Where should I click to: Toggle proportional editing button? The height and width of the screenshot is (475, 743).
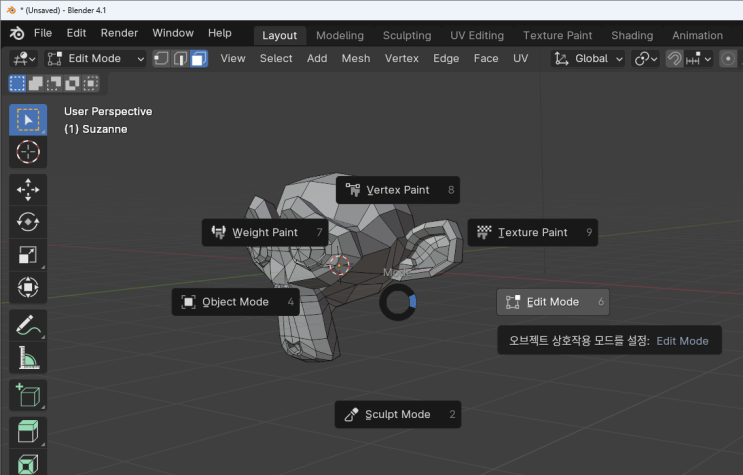(x=728, y=59)
